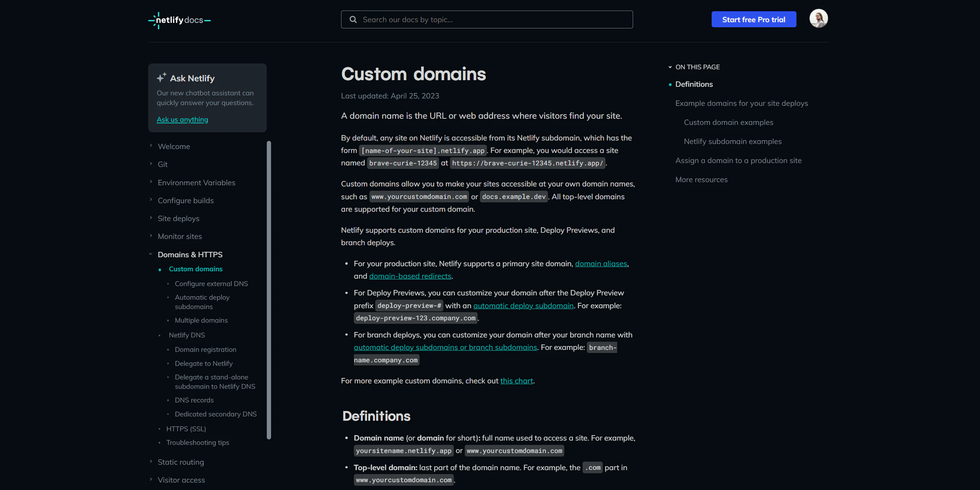Open Troubleshooting tips sidebar item
This screenshot has width=980, height=490.
198,443
